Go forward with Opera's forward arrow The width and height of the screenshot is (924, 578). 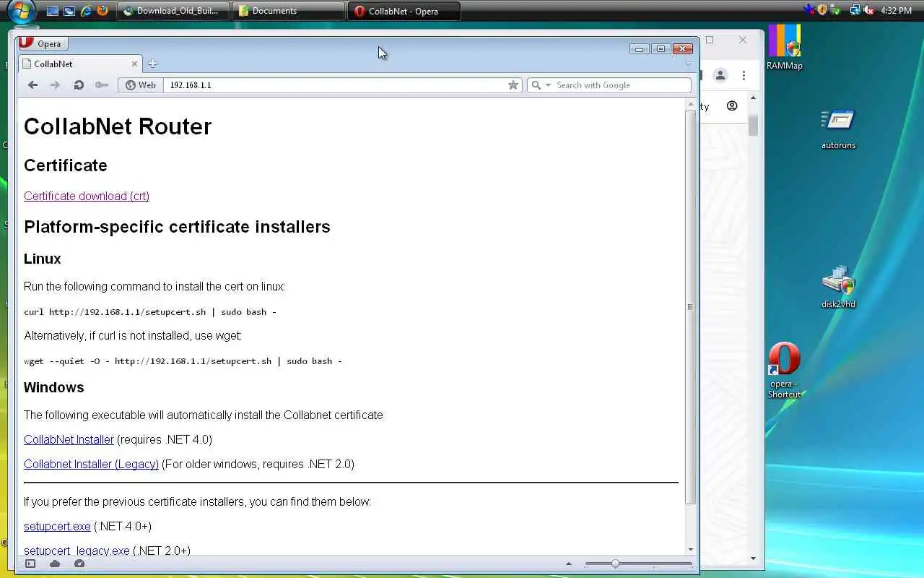click(x=55, y=85)
